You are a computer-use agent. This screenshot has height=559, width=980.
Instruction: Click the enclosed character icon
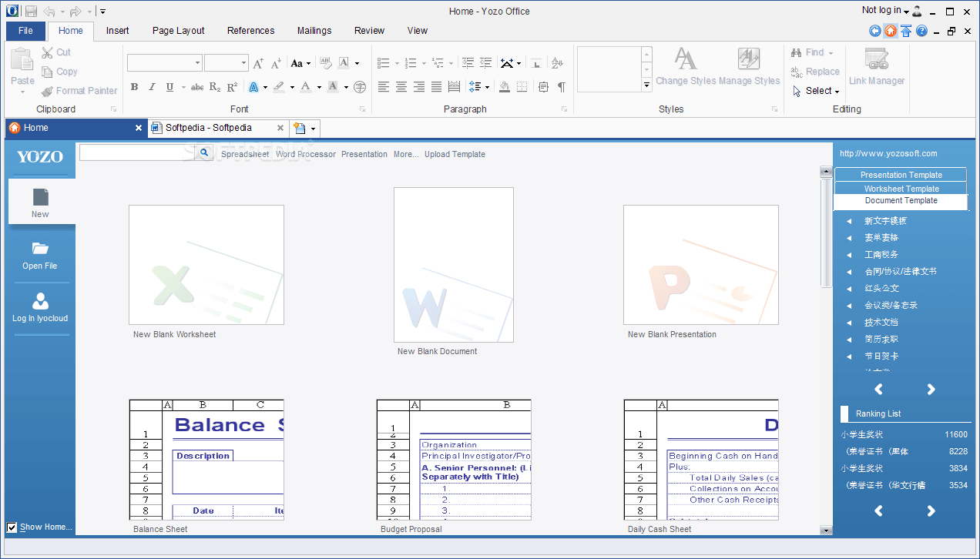point(360,87)
